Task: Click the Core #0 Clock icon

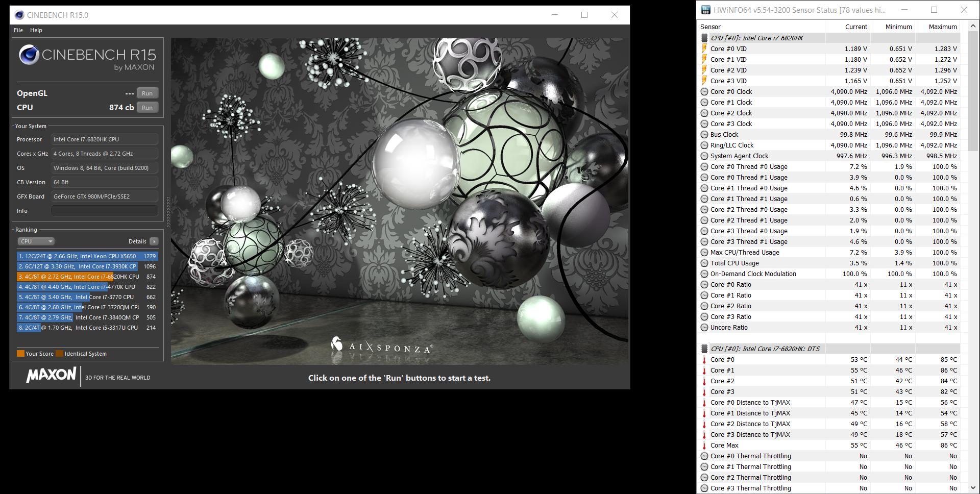Action: (704, 92)
